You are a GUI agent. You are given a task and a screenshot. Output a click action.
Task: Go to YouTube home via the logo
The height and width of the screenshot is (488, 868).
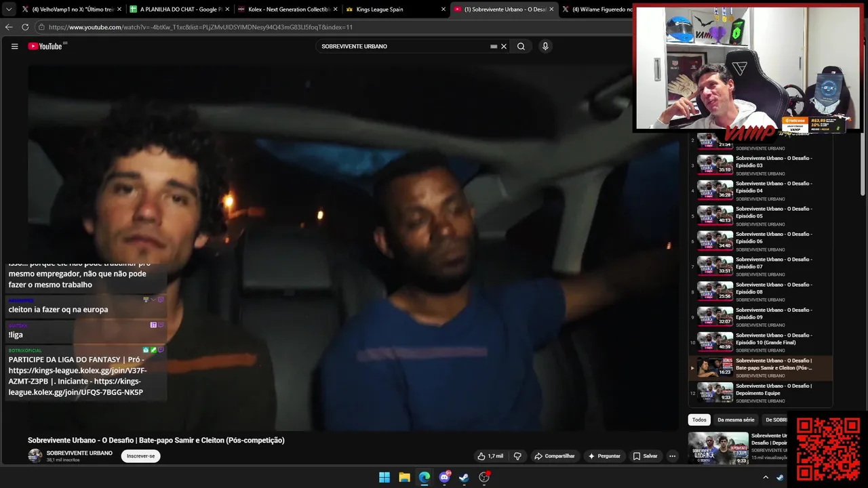coord(45,46)
